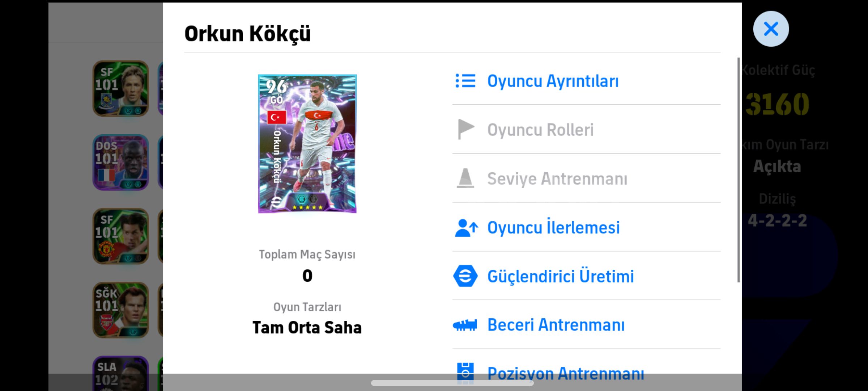Image resolution: width=868 pixels, height=391 pixels.
Task: Tap the Oyuncu Rolleri flag icon
Action: pos(465,129)
